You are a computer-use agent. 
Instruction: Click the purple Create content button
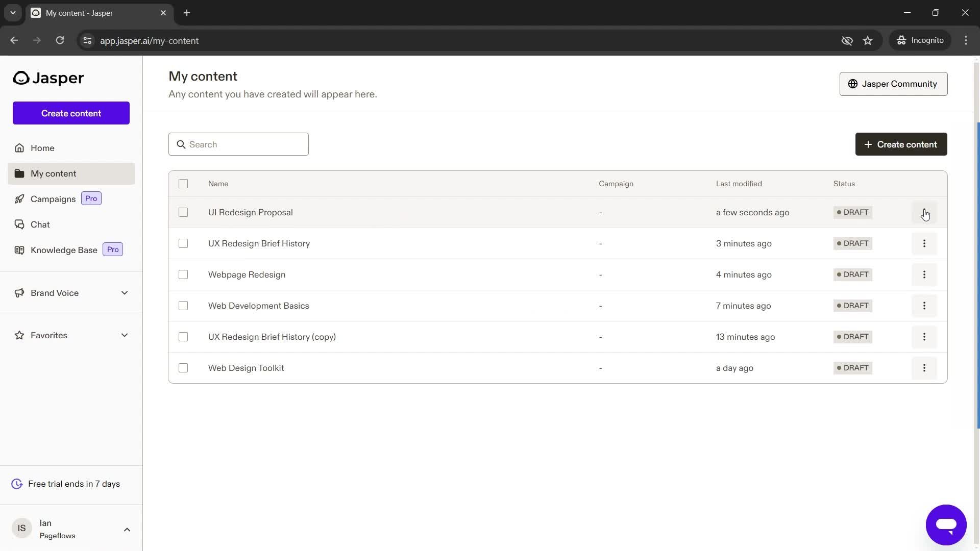click(x=71, y=113)
